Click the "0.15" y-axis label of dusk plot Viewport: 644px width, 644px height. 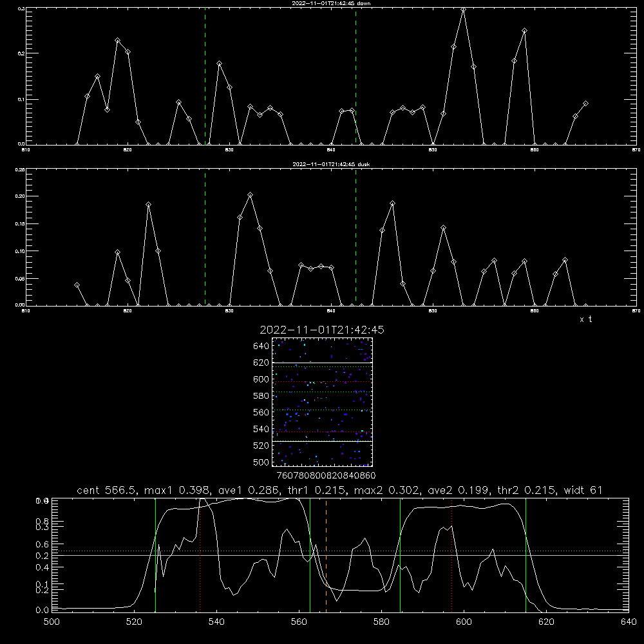point(20,224)
